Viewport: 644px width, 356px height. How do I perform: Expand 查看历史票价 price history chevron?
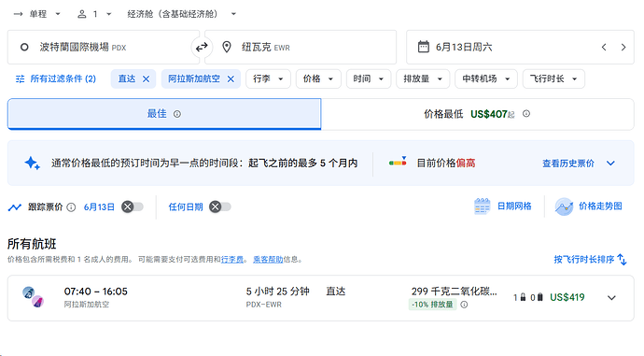(610, 164)
